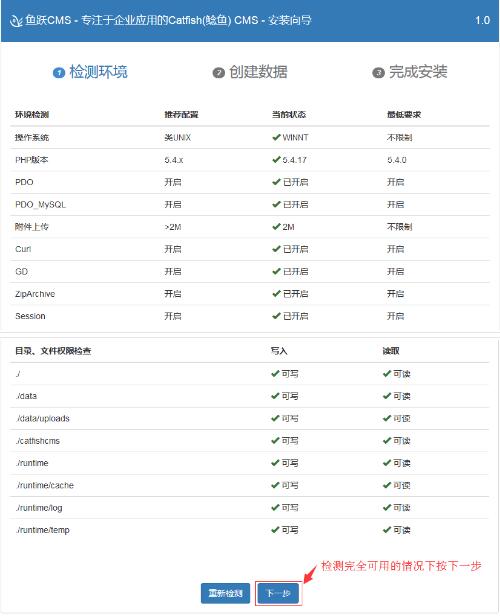Click the 下一步 next step button
Viewport: 500px width, 616px height.
coord(278,593)
